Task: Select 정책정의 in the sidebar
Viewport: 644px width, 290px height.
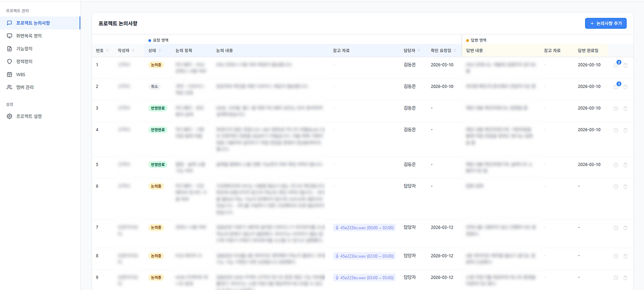Action: click(x=40, y=61)
